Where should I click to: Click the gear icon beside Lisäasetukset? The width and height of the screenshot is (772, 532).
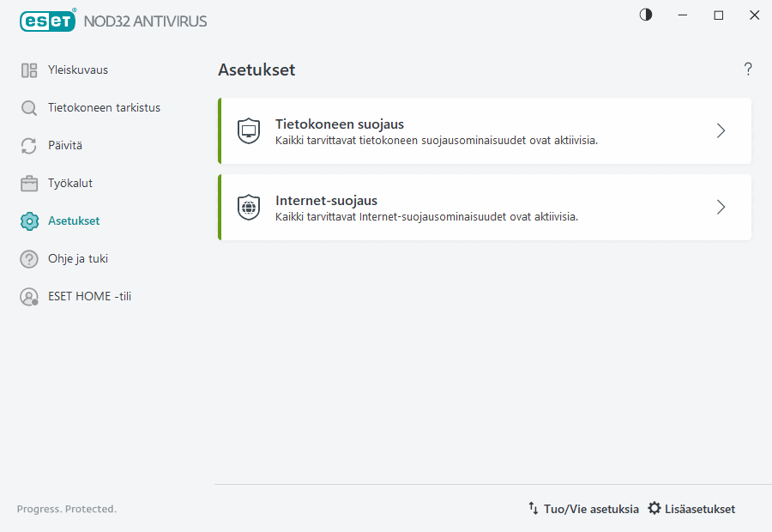[x=654, y=508]
